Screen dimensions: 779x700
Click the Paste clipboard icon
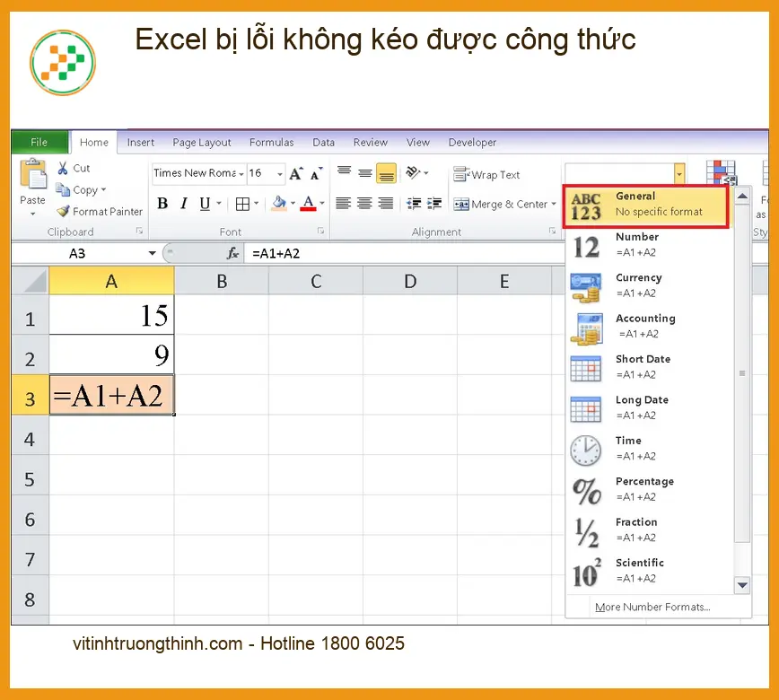(33, 174)
